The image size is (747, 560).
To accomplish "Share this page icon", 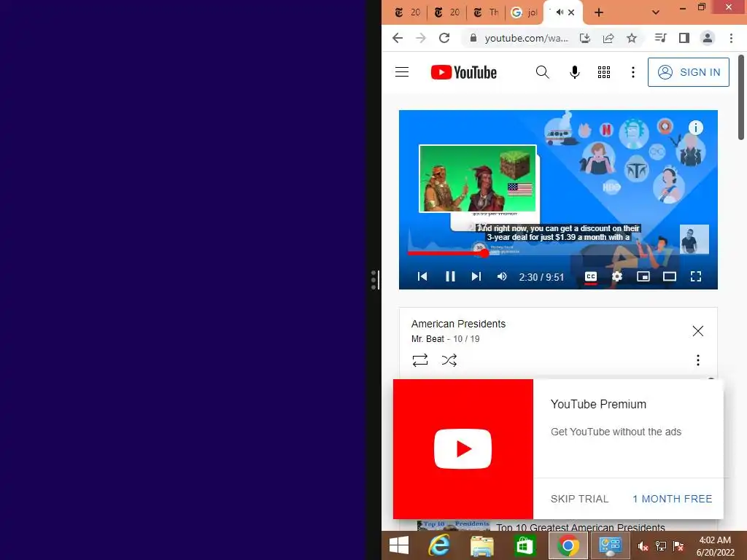I will (608, 38).
